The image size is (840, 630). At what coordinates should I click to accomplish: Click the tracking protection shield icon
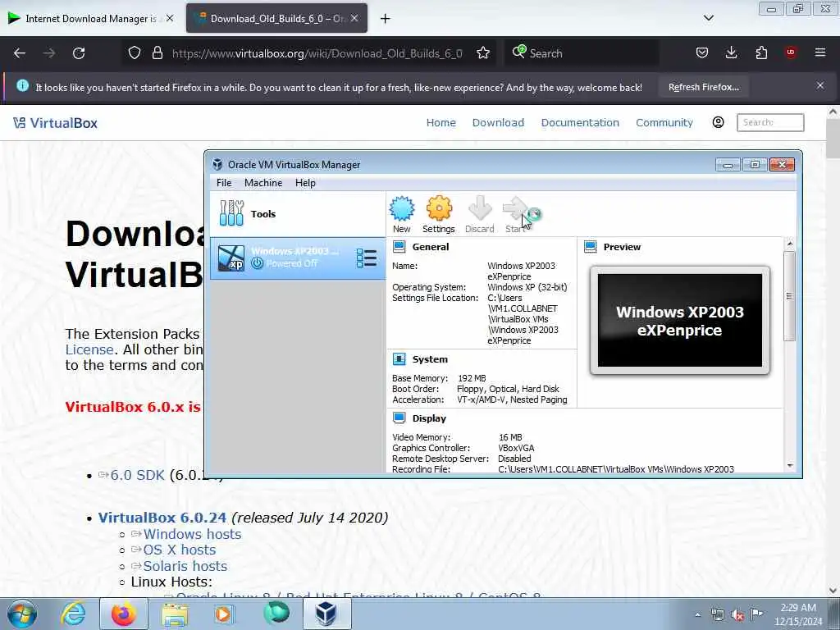click(135, 52)
